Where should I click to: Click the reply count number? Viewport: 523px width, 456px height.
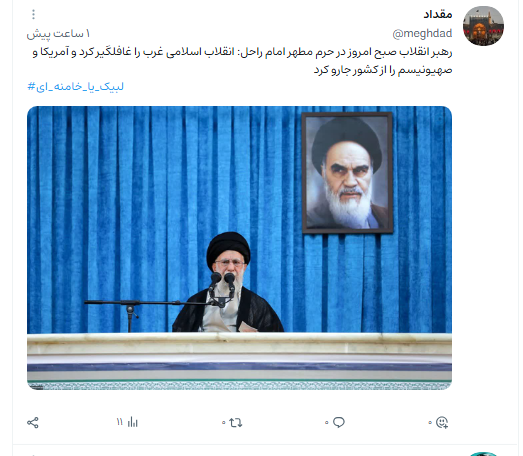coord(327,423)
